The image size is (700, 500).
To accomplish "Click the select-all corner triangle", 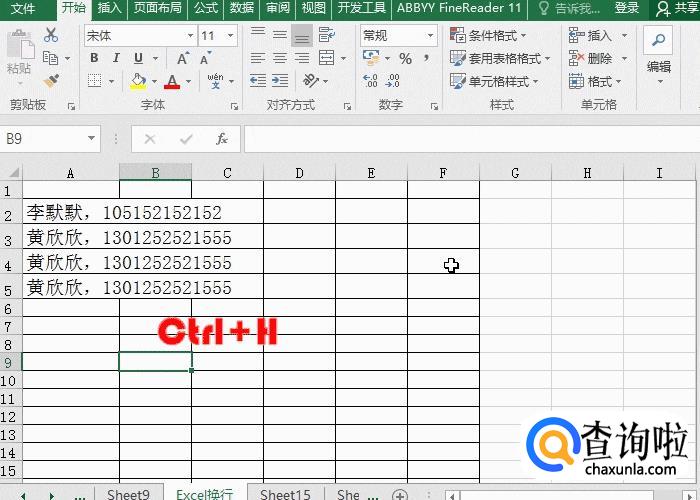I will click(x=13, y=172).
